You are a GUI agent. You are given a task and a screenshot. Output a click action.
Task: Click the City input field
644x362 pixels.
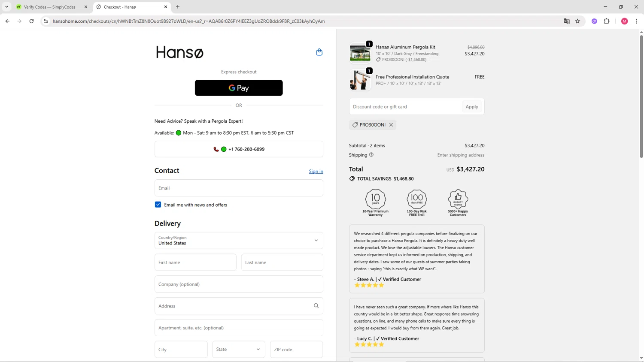[181, 350]
